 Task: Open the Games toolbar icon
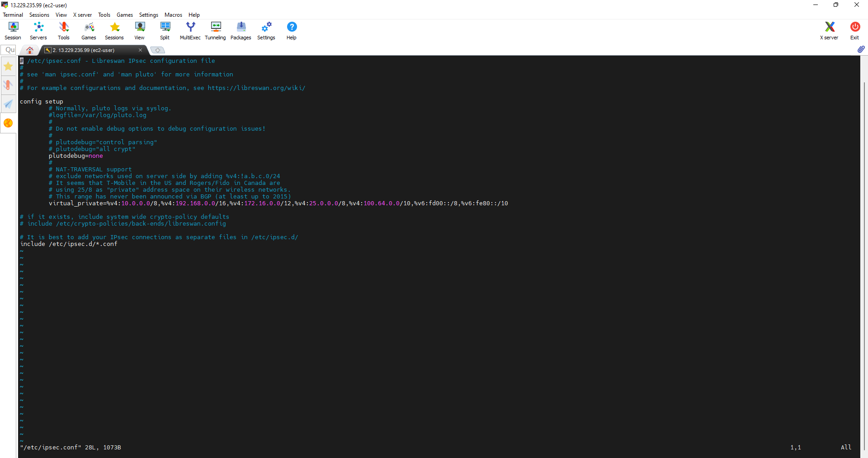89,31
